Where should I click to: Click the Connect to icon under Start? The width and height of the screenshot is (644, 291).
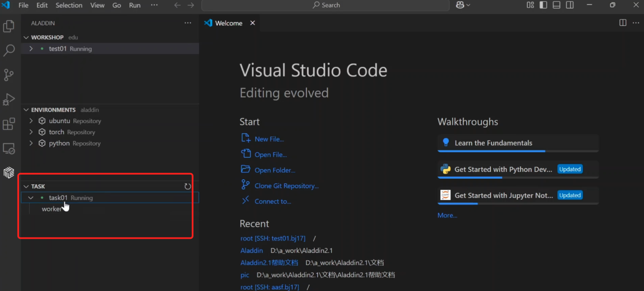click(x=246, y=201)
